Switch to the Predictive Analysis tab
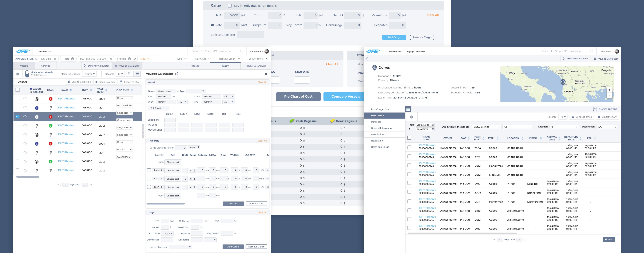Screen dimensions: 644x253 (x=256, y=66)
